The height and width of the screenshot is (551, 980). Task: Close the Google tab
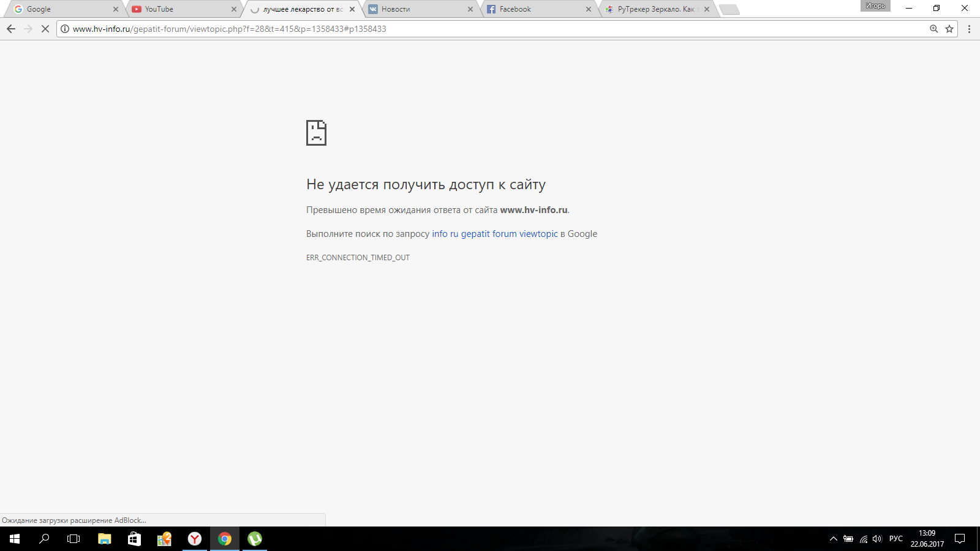[116, 9]
